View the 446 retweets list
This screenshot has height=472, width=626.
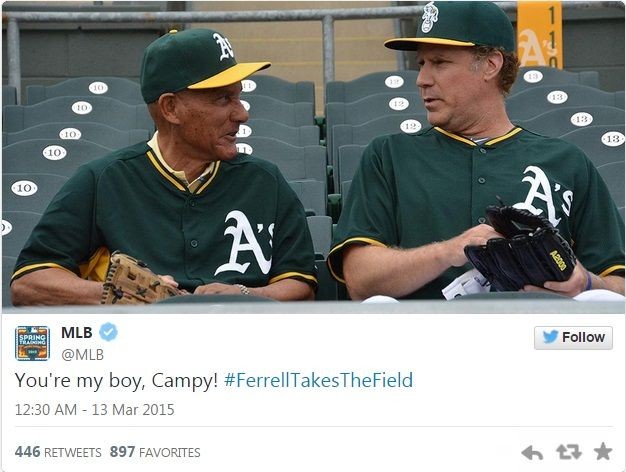coord(58,452)
